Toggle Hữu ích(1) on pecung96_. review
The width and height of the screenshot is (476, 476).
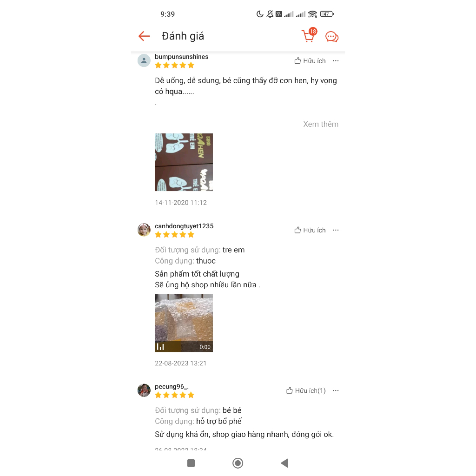point(306,390)
